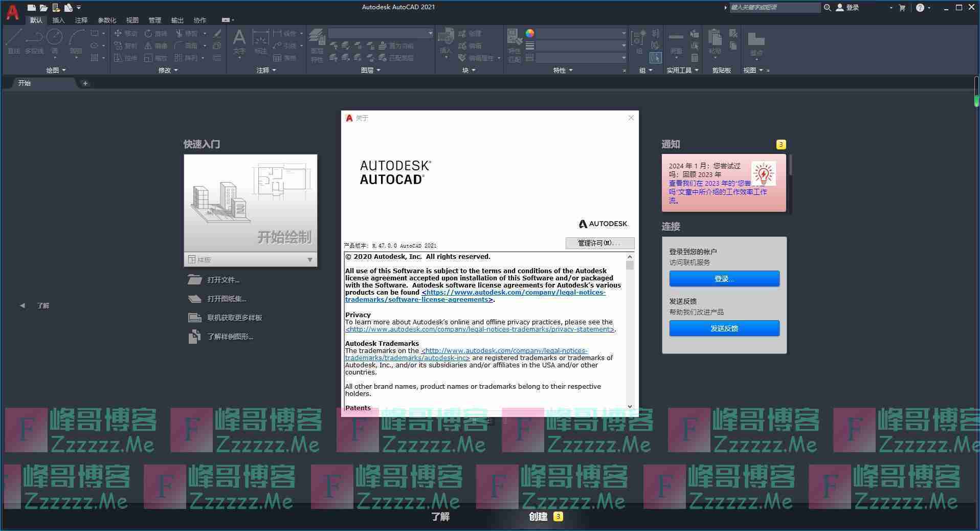Select the Circle (圆) draw tool
Image resolution: width=980 pixels, height=531 pixels.
(x=55, y=41)
